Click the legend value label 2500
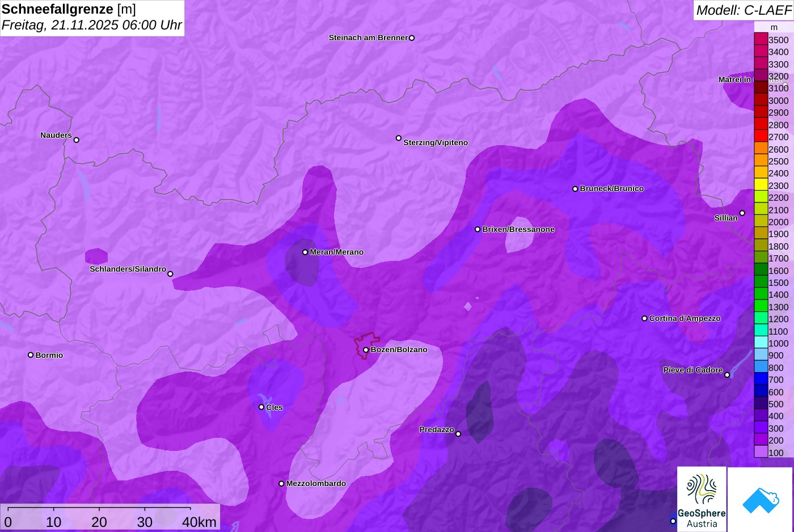 (x=778, y=162)
